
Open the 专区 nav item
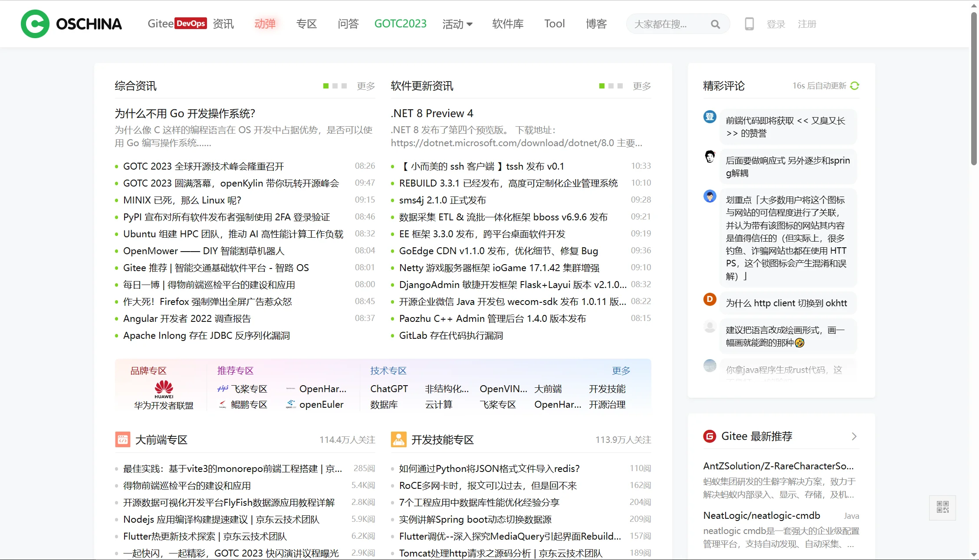(307, 24)
